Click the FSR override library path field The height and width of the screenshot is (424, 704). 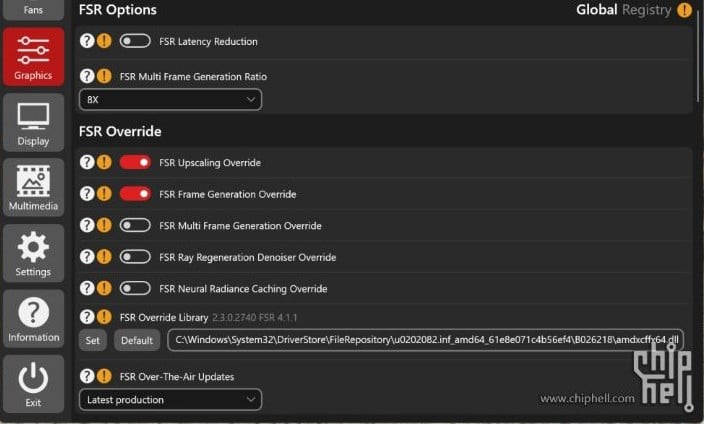point(425,340)
